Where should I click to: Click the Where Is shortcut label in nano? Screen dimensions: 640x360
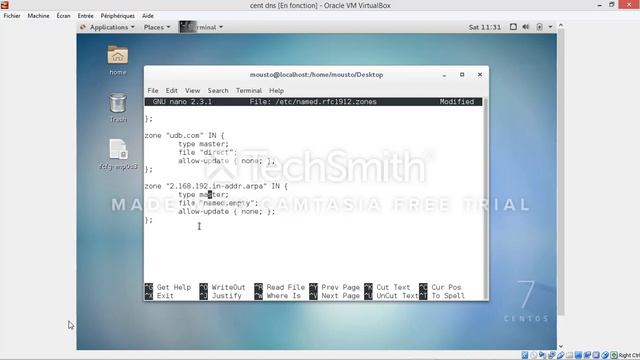(x=283, y=296)
